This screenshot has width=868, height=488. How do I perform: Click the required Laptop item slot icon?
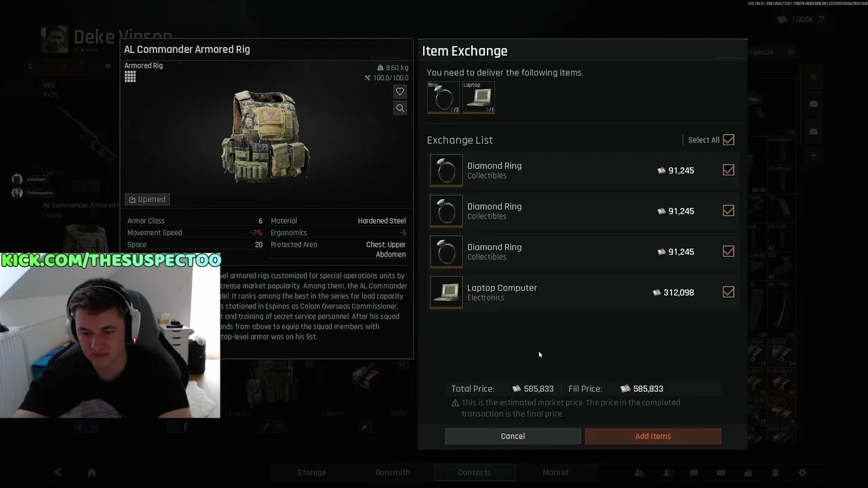(479, 98)
